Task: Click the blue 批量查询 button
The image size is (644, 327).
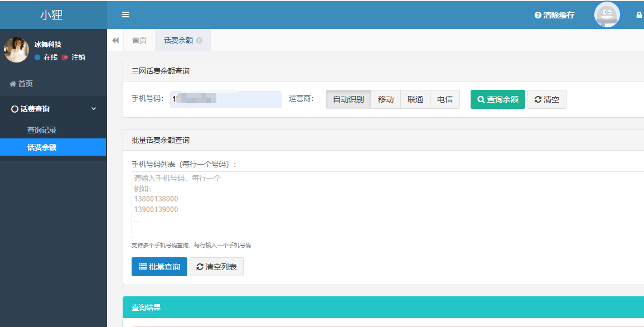Action: point(159,267)
